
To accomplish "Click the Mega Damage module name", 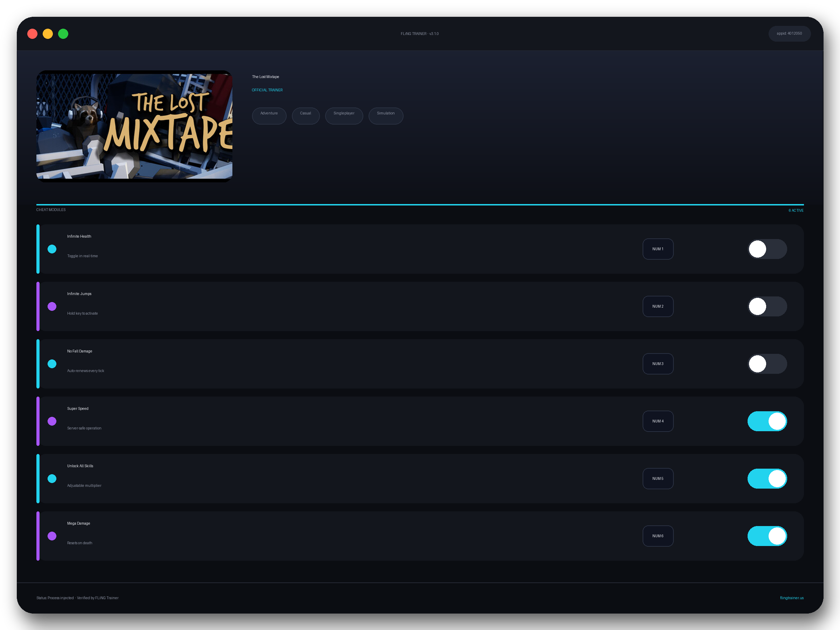I will click(x=79, y=523).
